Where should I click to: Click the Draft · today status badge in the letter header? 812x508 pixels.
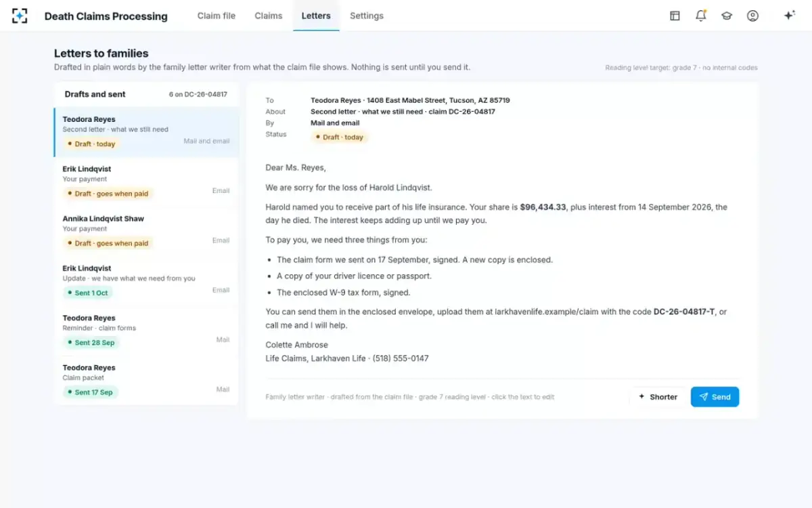pyautogui.click(x=340, y=137)
